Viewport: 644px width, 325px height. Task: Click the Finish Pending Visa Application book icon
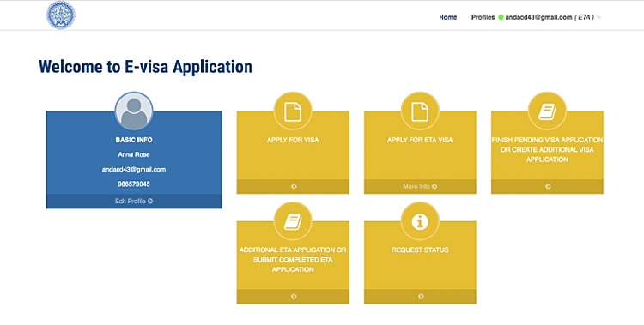(547, 111)
